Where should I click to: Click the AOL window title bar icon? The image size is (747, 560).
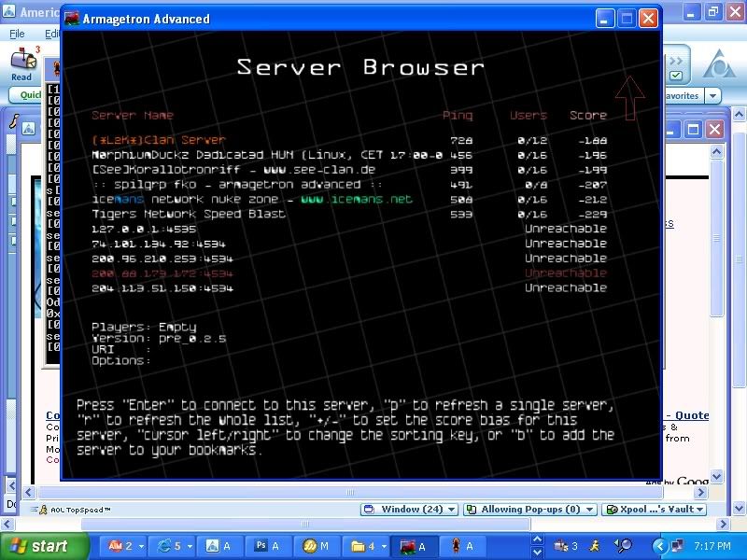(x=8, y=10)
